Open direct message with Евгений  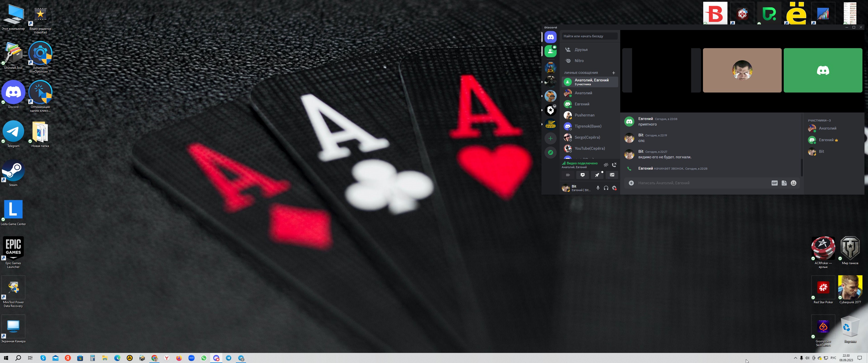[590, 104]
